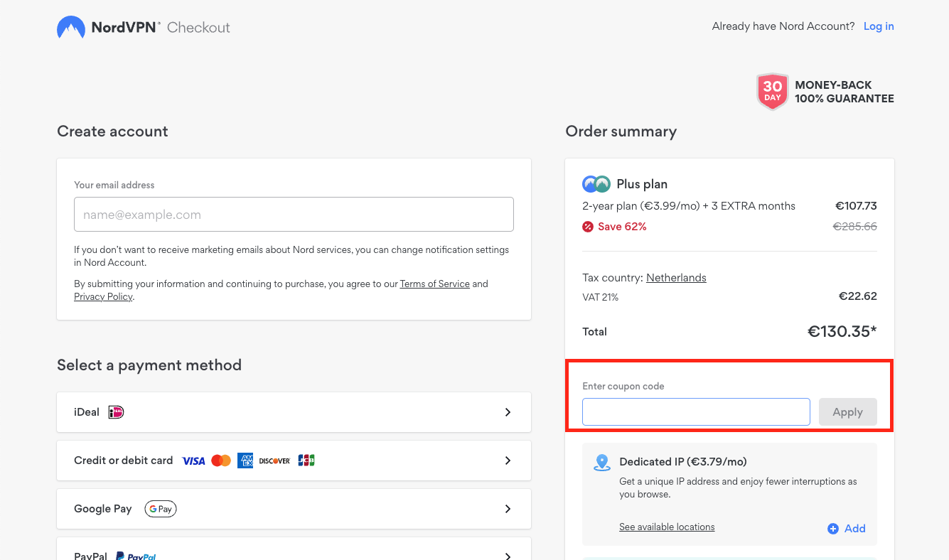Click the VAT 21% label
The width and height of the screenshot is (949, 560).
[x=601, y=297]
